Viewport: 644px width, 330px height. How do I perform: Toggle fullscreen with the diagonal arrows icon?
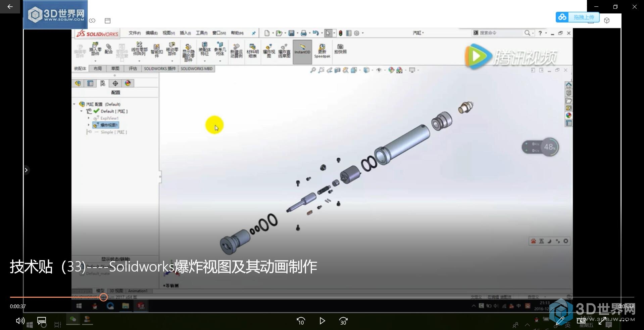coord(602,321)
